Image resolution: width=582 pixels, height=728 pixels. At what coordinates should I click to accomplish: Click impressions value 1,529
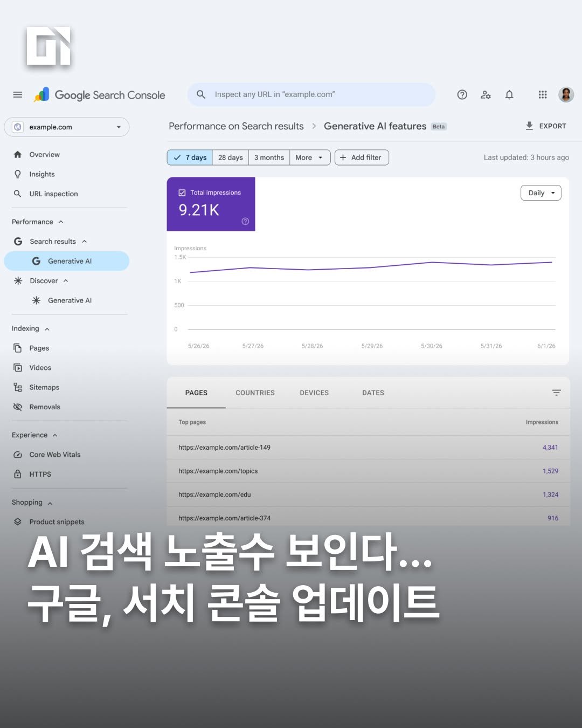[x=550, y=471]
